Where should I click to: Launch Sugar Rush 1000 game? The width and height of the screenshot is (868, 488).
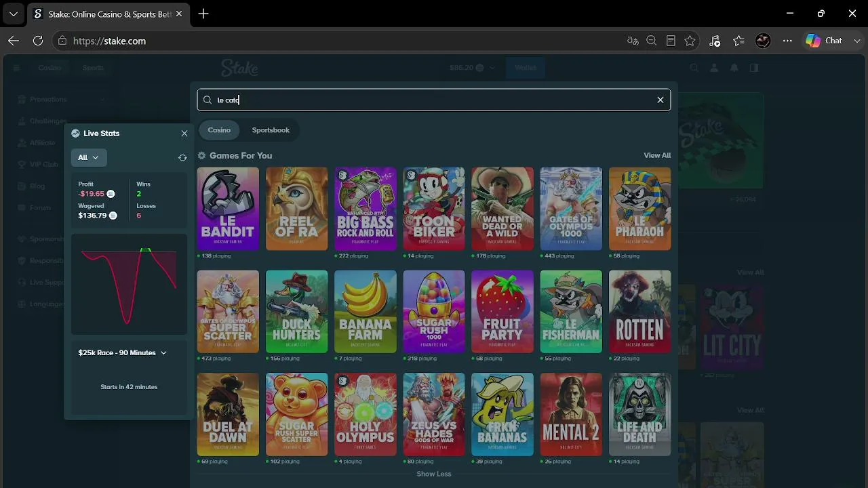point(434,312)
